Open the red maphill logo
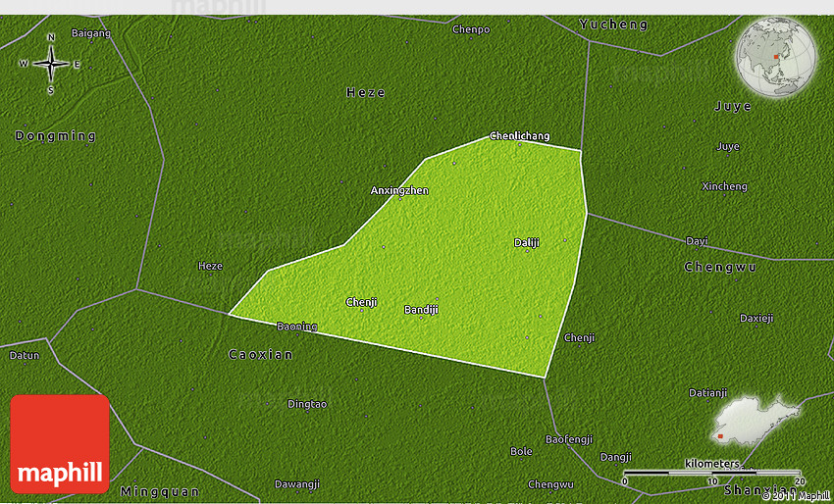The width and height of the screenshot is (834, 504). pos(60,444)
